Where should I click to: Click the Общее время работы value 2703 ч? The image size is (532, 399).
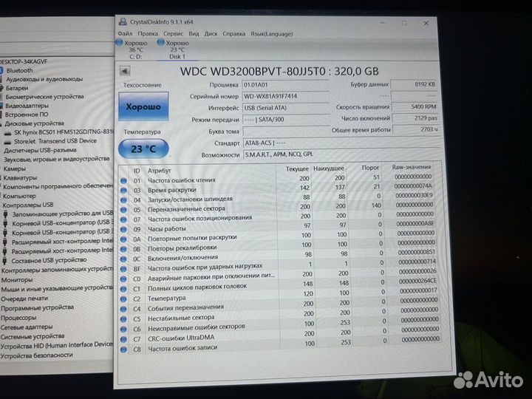click(416, 129)
